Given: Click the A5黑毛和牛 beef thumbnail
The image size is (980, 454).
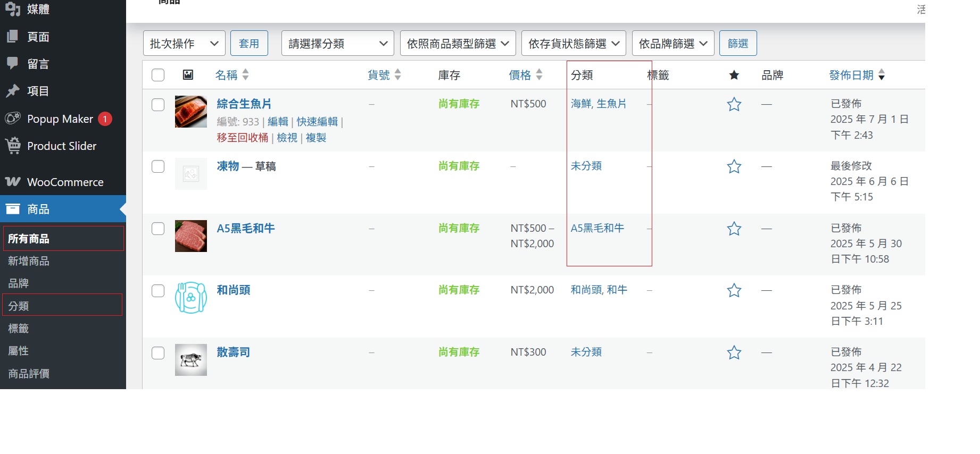Looking at the screenshot, I should tap(191, 236).
